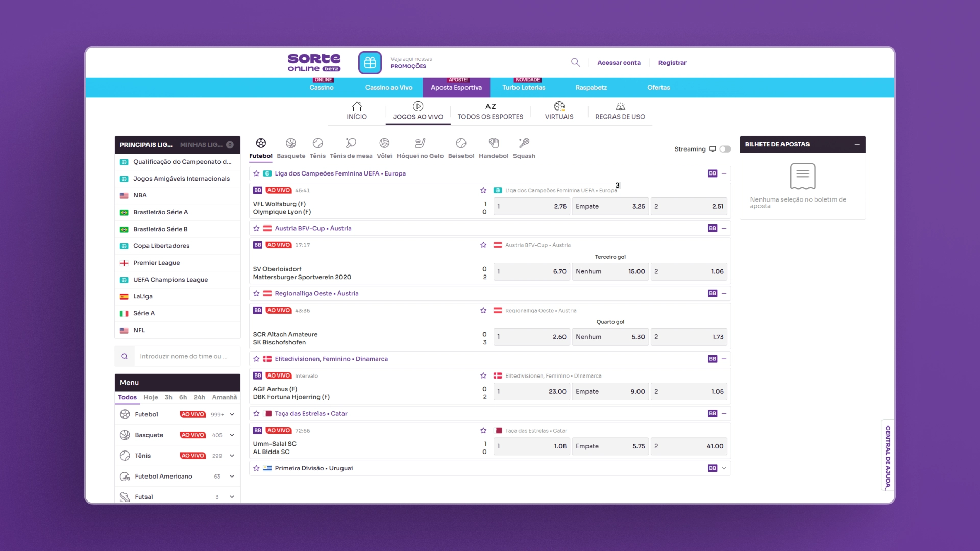980x551 pixels.
Task: Click Acessar conta link
Action: pos(619,63)
